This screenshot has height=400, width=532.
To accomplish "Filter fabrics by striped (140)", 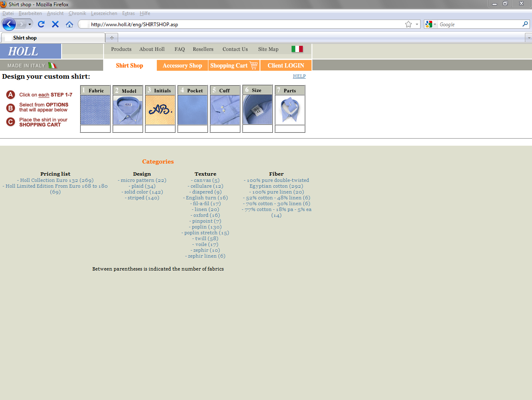I will point(142,198).
